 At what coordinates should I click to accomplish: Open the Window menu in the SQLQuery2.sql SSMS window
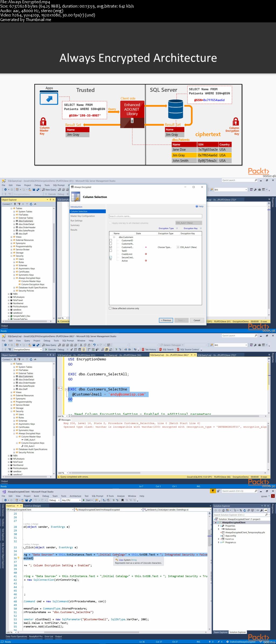click(81, 340)
